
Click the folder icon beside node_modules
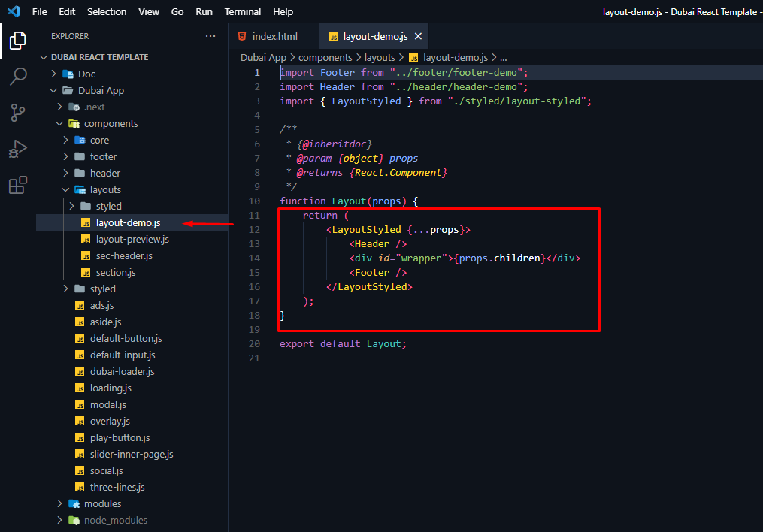[74, 520]
